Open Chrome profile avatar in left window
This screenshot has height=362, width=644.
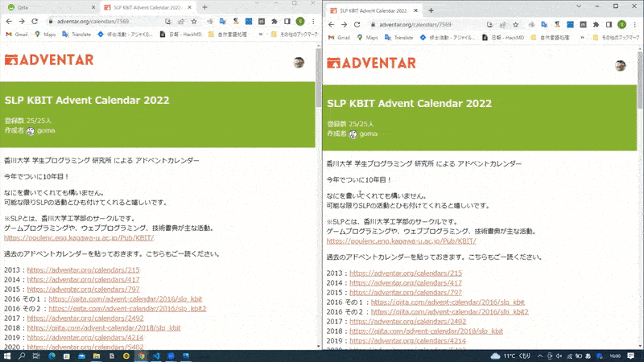coord(300,22)
